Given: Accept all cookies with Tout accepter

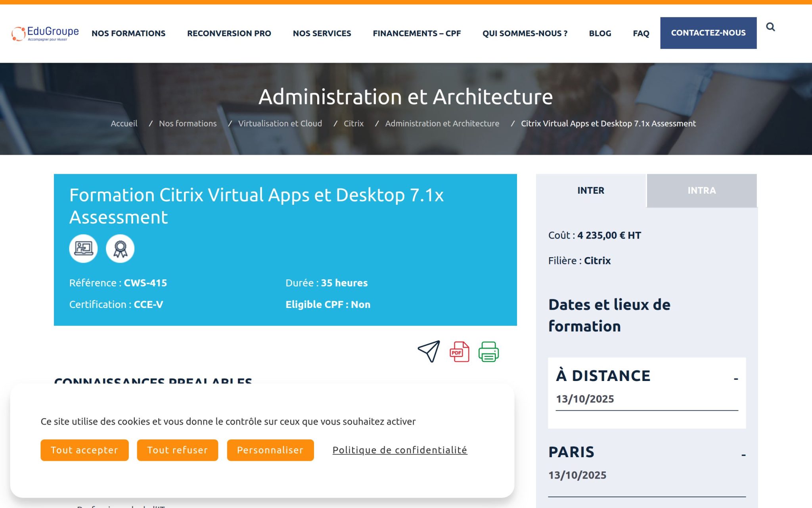Looking at the screenshot, I should 84,450.
